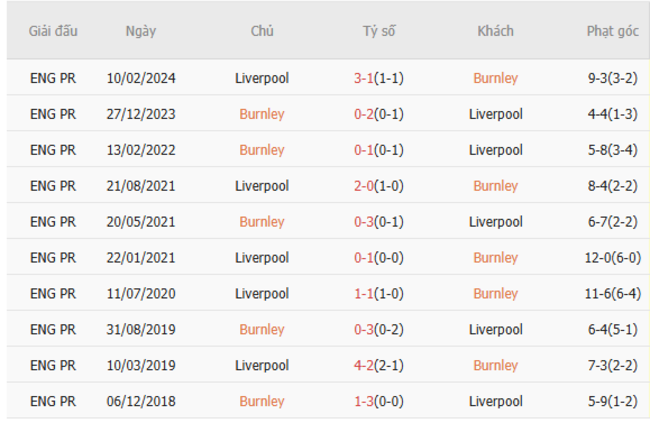
Task: Click the "Tỷ số" column header
Action: (x=379, y=31)
